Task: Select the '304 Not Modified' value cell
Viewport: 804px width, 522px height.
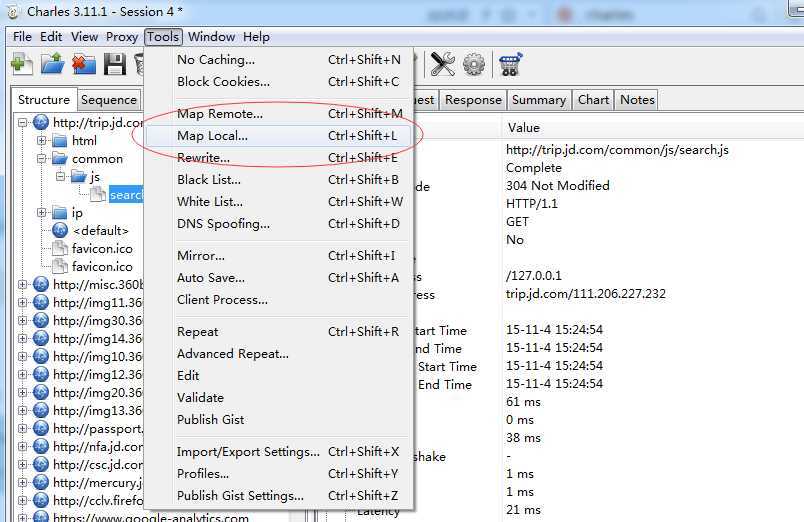Action: [x=557, y=186]
